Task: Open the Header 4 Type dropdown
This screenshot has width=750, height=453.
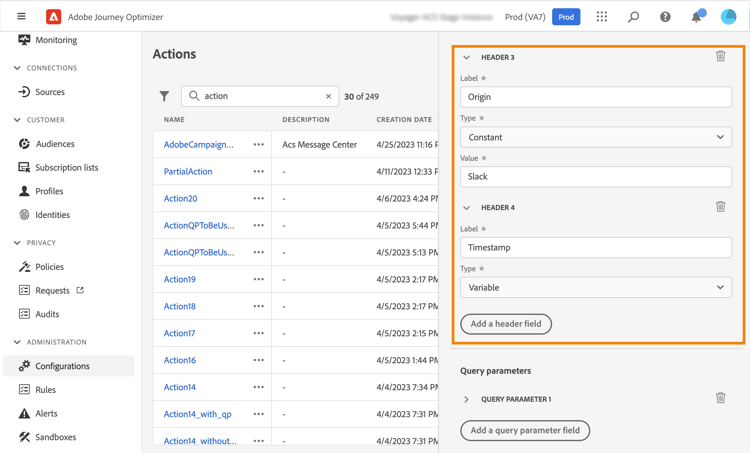Action: [595, 287]
